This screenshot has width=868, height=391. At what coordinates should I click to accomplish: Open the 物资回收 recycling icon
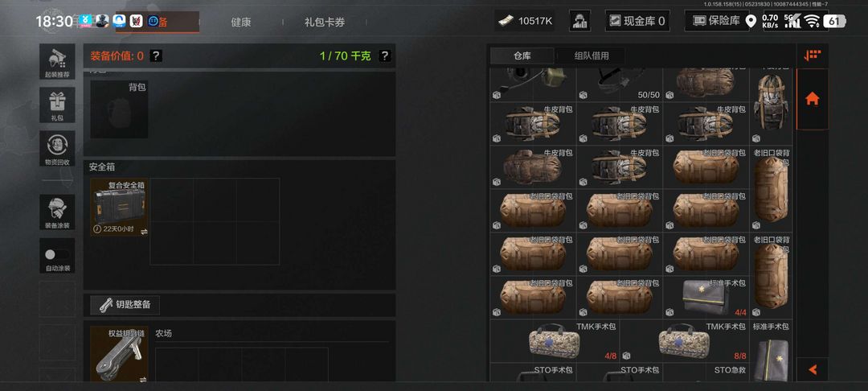pyautogui.click(x=57, y=148)
